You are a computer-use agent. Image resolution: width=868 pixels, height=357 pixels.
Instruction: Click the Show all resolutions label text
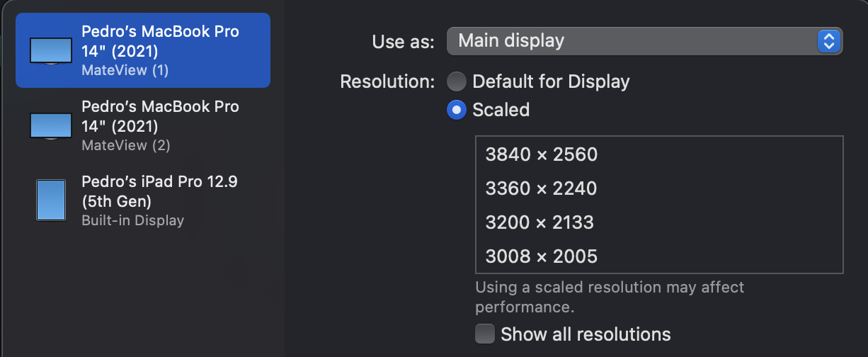click(586, 334)
